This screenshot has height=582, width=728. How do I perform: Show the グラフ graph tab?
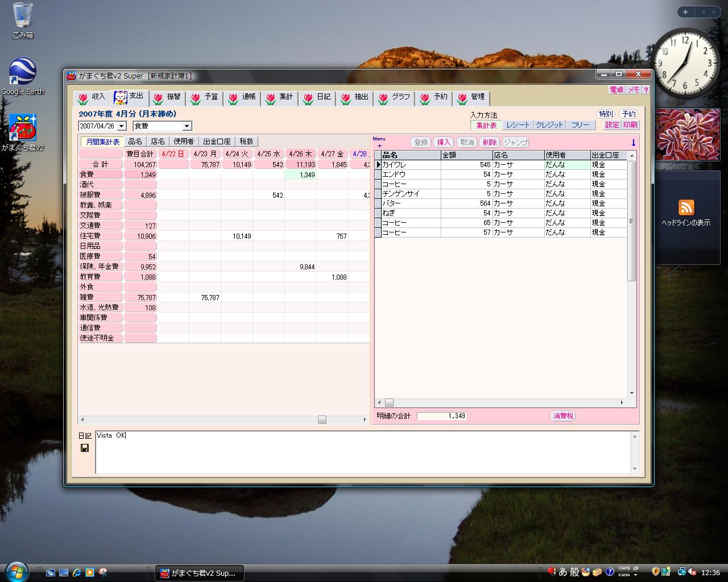tap(393, 98)
